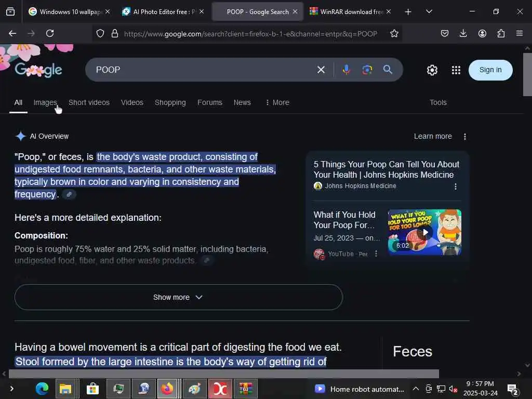The width and height of the screenshot is (532, 399).
Task: Open source link chip after 'frequency'
Action: tap(69, 194)
